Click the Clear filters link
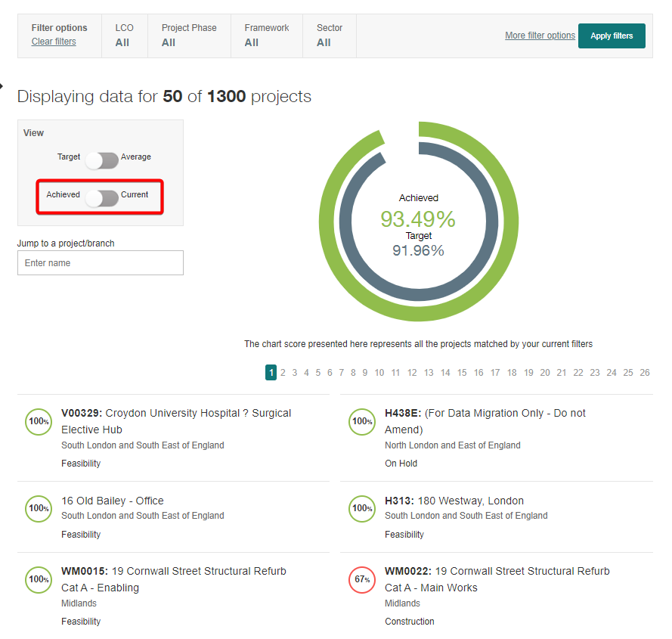The height and width of the screenshot is (639, 672). pos(54,42)
